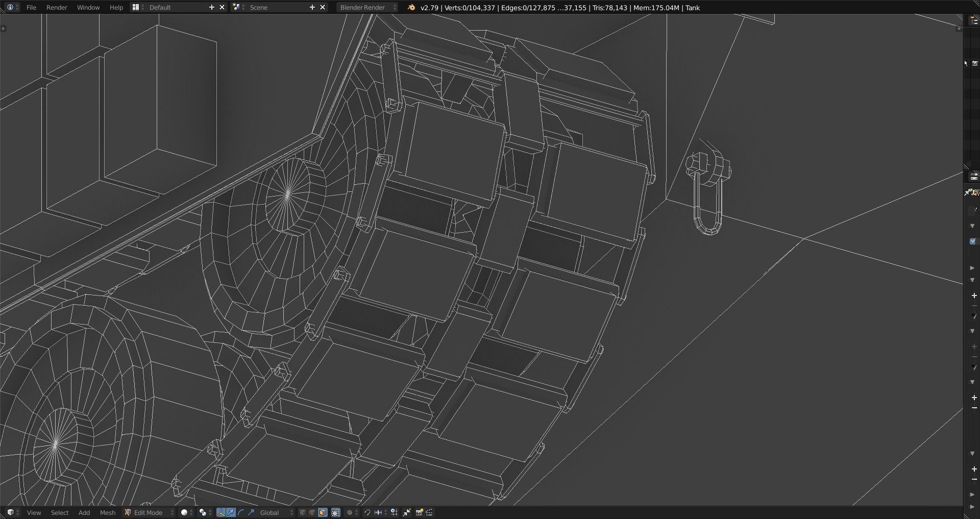980x519 pixels.
Task: Enable the scale manipulator
Action: point(251,512)
